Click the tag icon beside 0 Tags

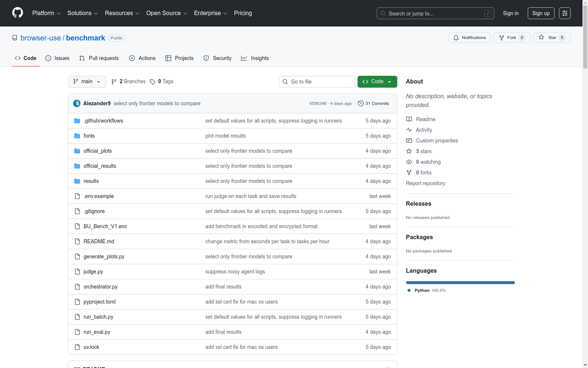pyautogui.click(x=153, y=82)
